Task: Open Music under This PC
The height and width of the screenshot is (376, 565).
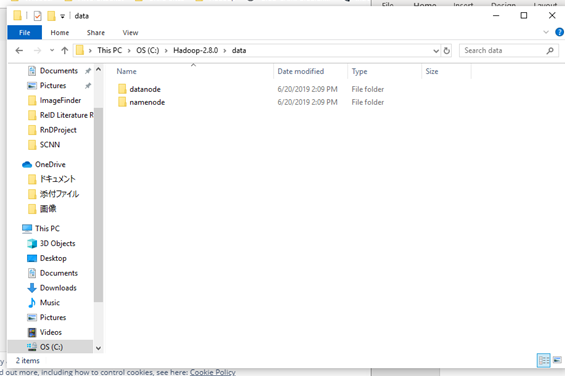Action: coord(50,302)
